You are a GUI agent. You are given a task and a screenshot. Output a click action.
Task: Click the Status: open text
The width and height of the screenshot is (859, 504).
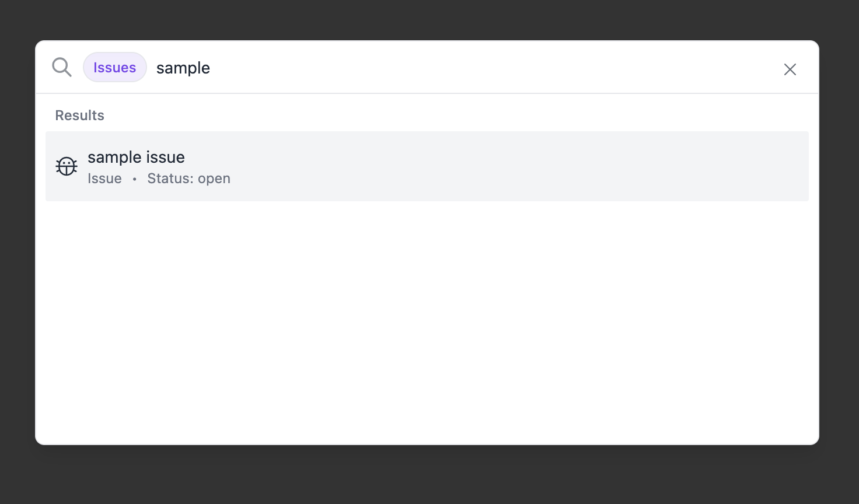coord(188,178)
